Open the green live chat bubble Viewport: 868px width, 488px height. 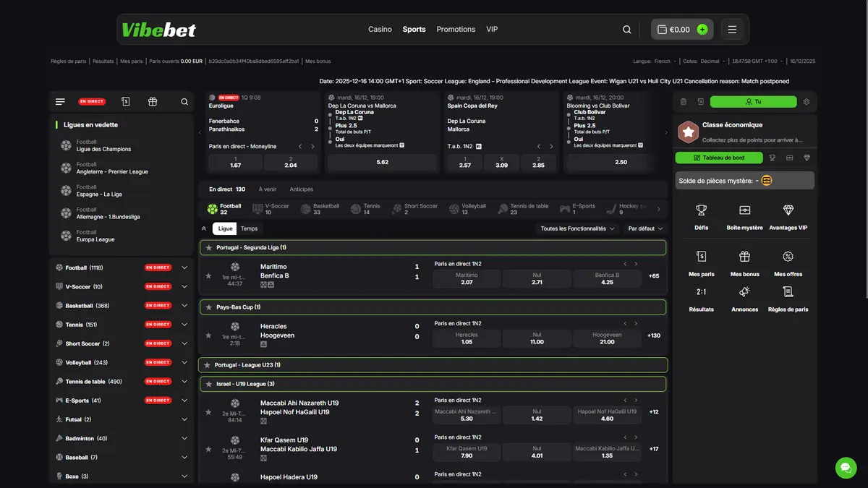point(846,467)
